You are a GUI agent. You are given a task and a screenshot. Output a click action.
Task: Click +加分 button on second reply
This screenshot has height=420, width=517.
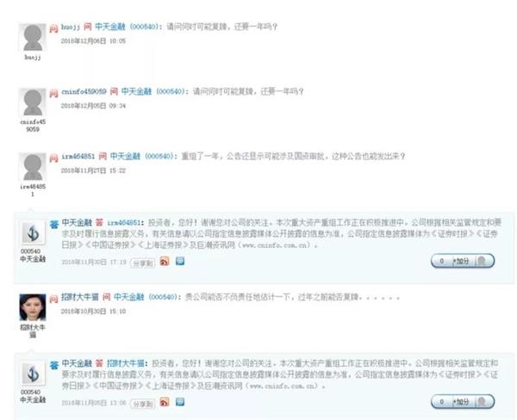tap(462, 402)
